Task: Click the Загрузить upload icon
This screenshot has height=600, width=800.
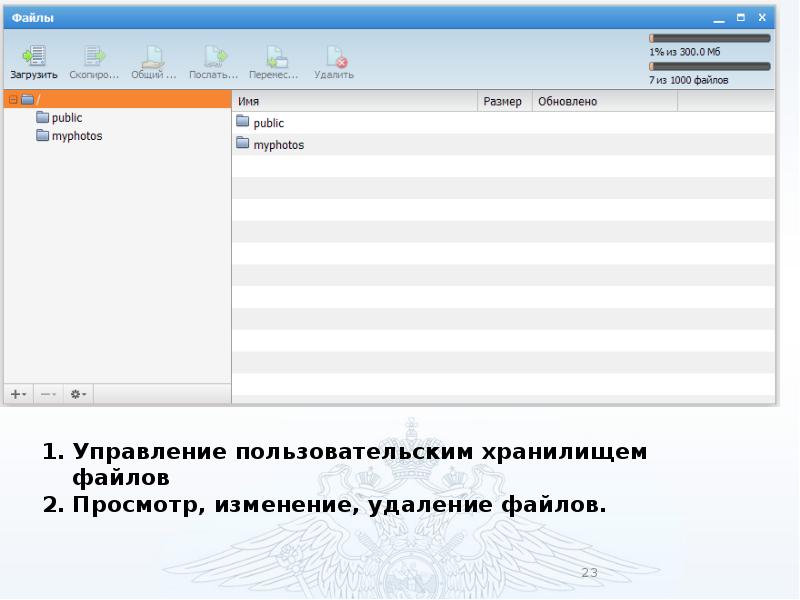Action: [34, 56]
